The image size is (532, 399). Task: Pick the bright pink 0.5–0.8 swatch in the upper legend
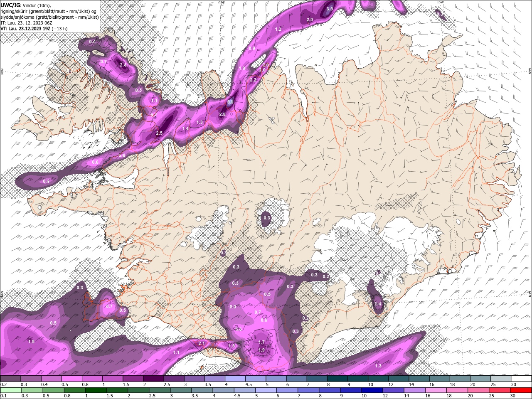pos(72,378)
